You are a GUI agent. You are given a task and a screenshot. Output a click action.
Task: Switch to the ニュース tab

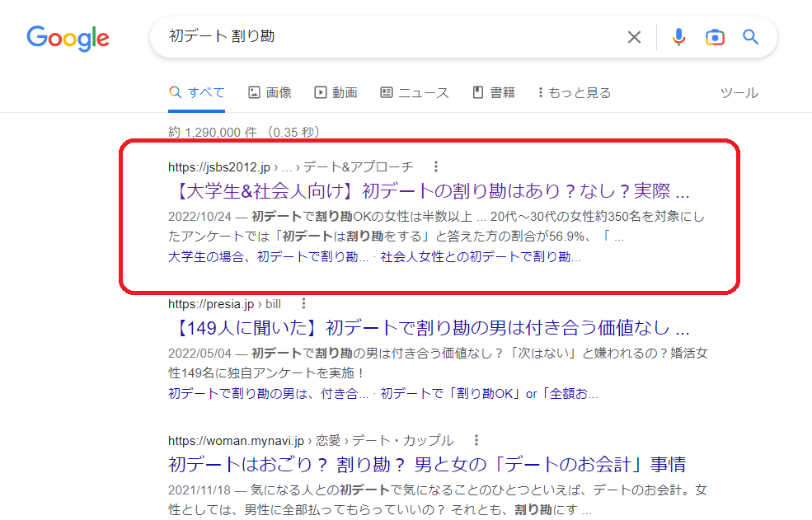pyautogui.click(x=415, y=92)
